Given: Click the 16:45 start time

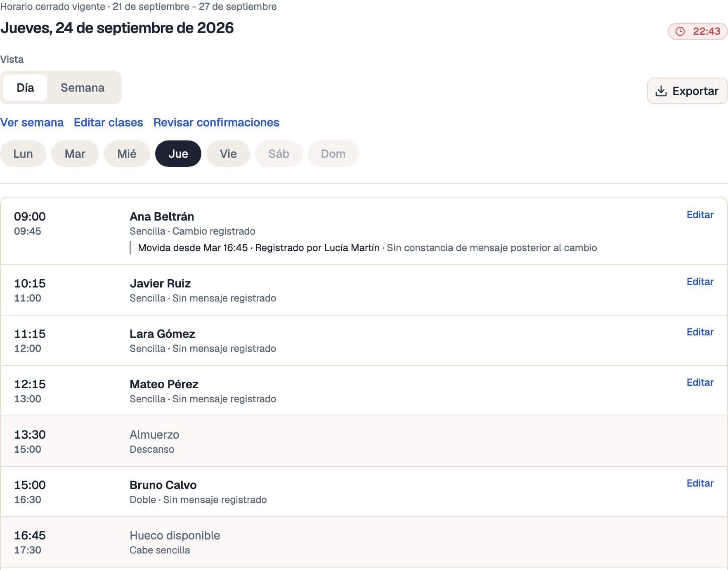Looking at the screenshot, I should coord(30,535).
